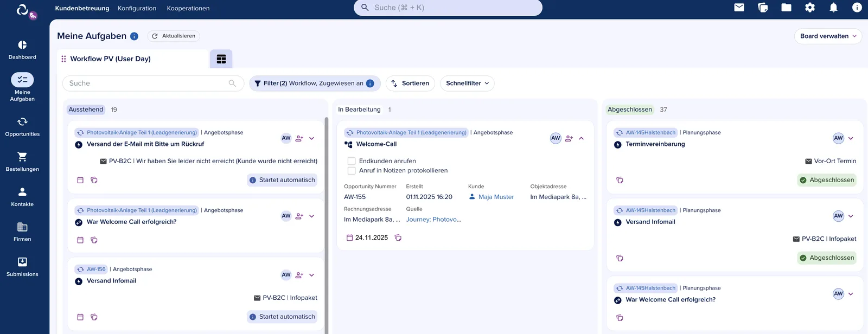Screen dimensions: 868x334
Task: Expand War Welcome Call card in Ausstehend
Action: [x=312, y=216]
